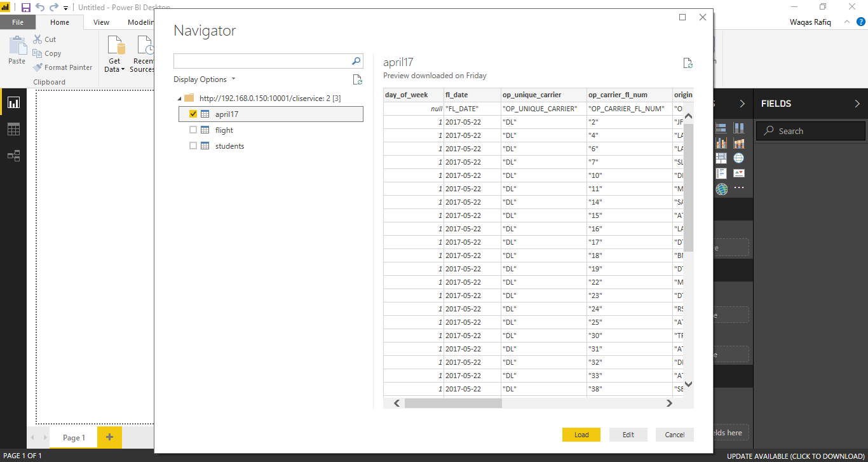
Task: Select the students table row
Action: [271, 146]
